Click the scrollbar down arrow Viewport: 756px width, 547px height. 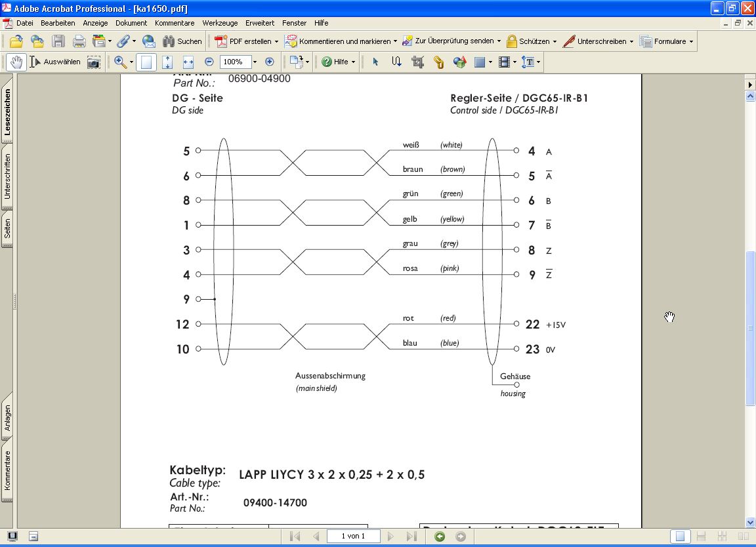click(x=750, y=523)
